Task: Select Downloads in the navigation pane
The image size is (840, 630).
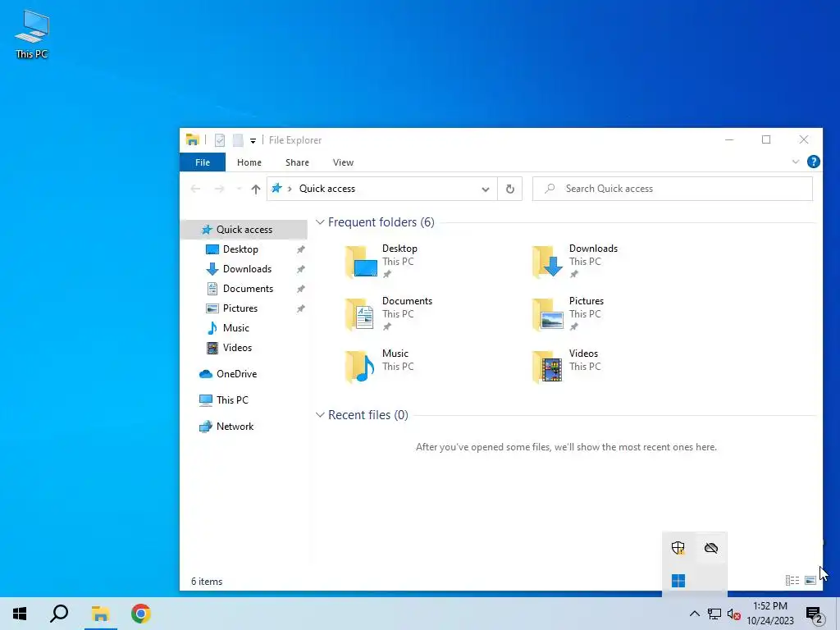Action: pos(247,269)
